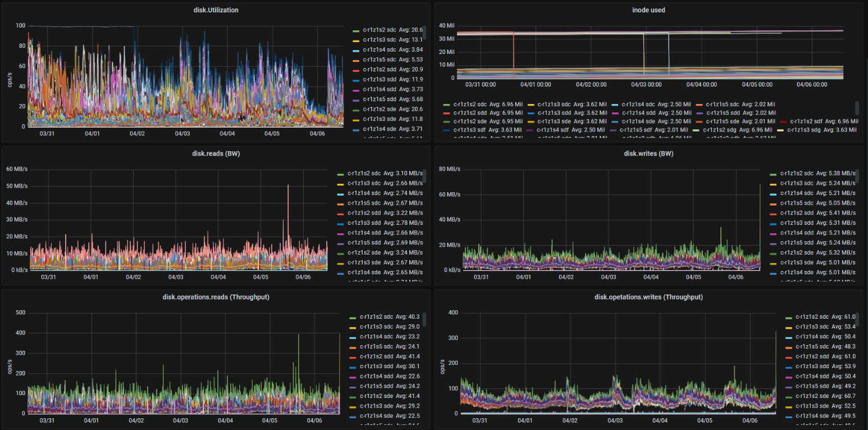Click c-r1z1s4 sdc color line in disk.operations.reads legend
This screenshot has height=430, width=868.
point(353,337)
